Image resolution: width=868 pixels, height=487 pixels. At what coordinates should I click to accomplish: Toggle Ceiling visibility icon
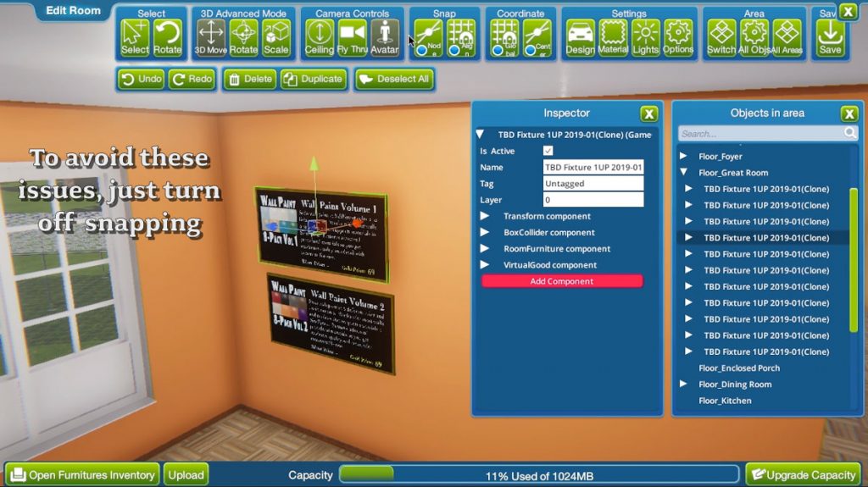pyautogui.click(x=320, y=37)
